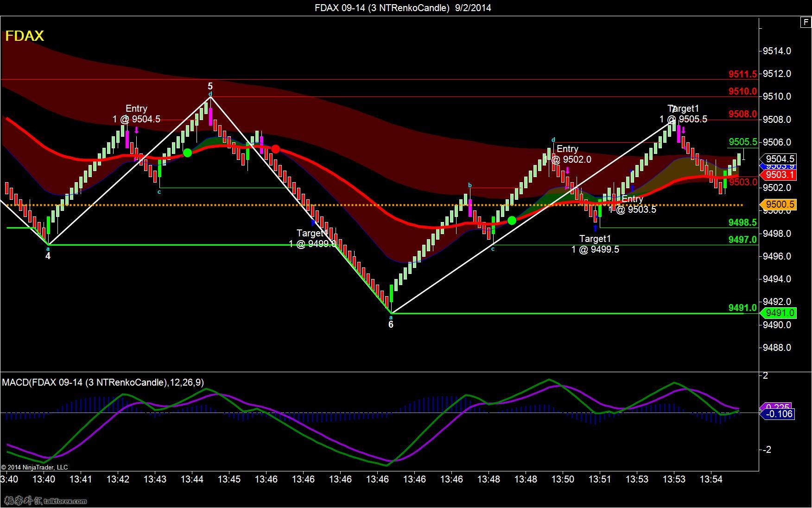Screen dimensions: 812x508
Task: Click the 13:43 time axis label
Action: tap(155, 479)
